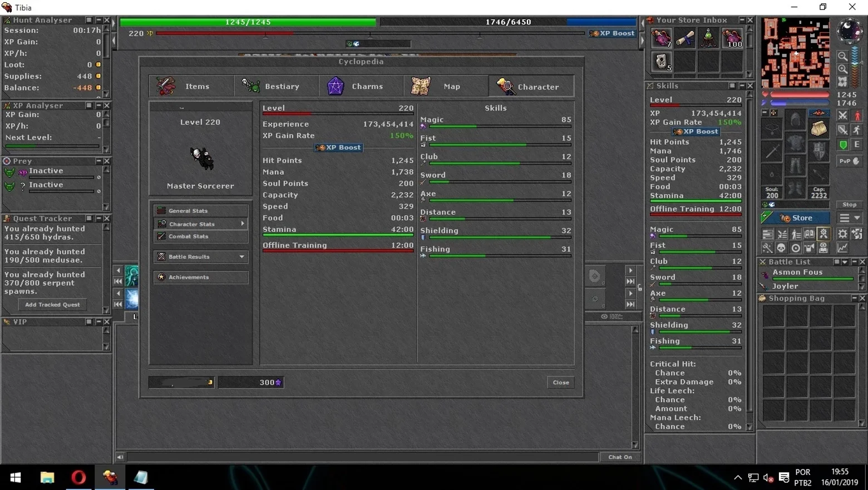The image size is (868, 490).
Task: Toggle the system volume tray icon
Action: click(768, 478)
